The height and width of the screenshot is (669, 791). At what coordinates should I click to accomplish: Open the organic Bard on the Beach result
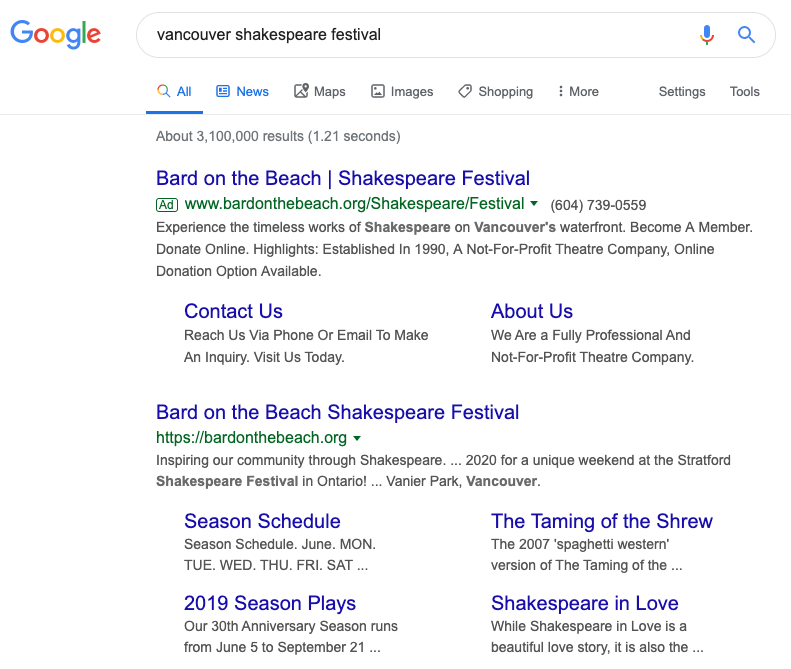pos(337,412)
